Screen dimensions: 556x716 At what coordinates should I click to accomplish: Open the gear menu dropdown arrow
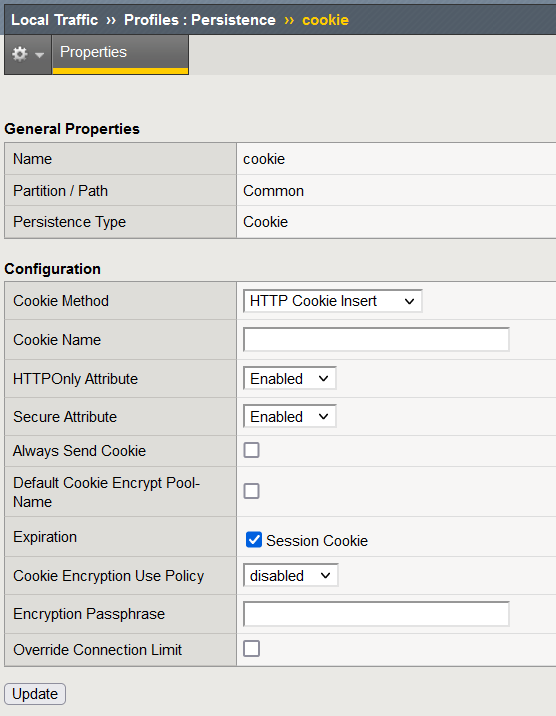(40, 55)
